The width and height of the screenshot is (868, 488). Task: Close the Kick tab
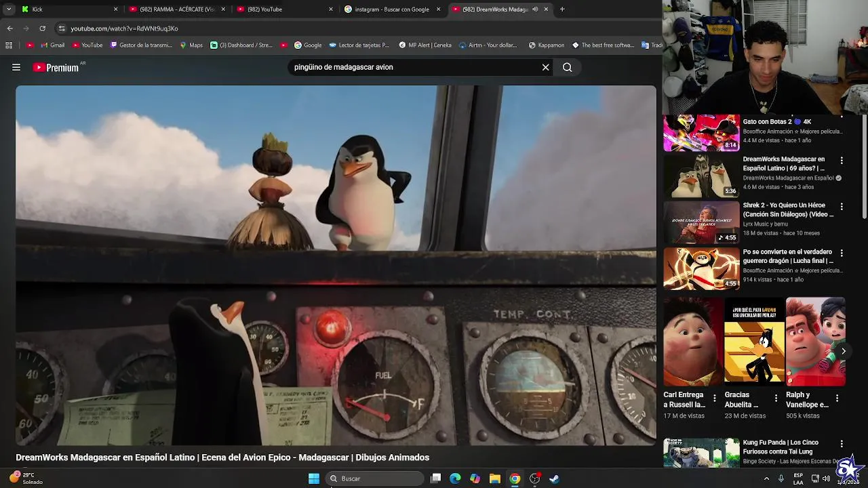tap(115, 9)
